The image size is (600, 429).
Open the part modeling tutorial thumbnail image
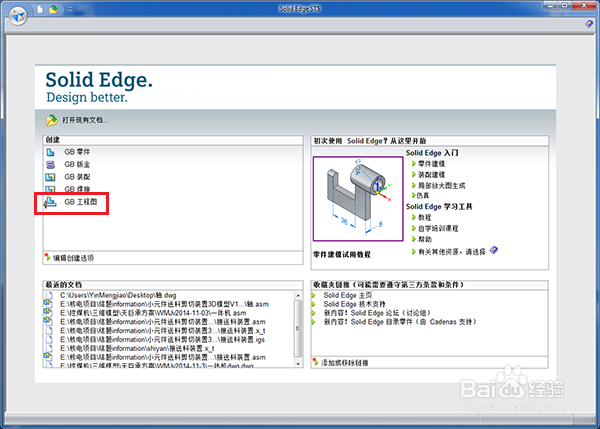click(358, 199)
